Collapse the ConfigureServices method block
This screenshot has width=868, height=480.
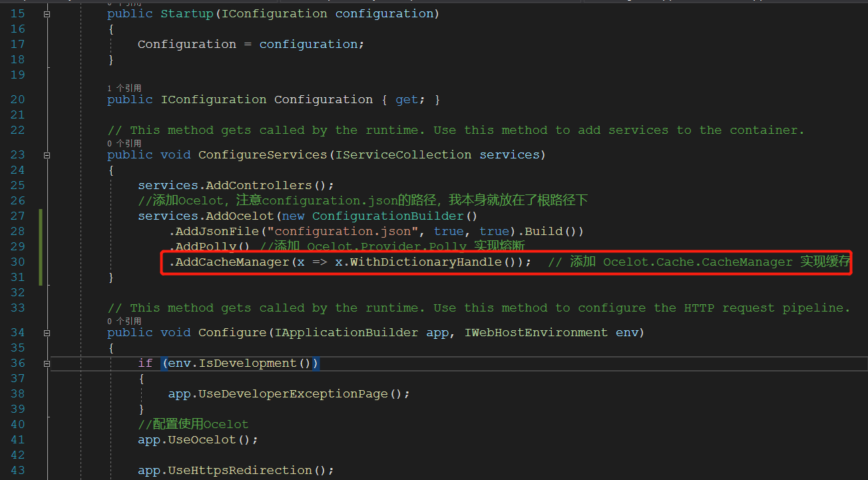pos(47,155)
